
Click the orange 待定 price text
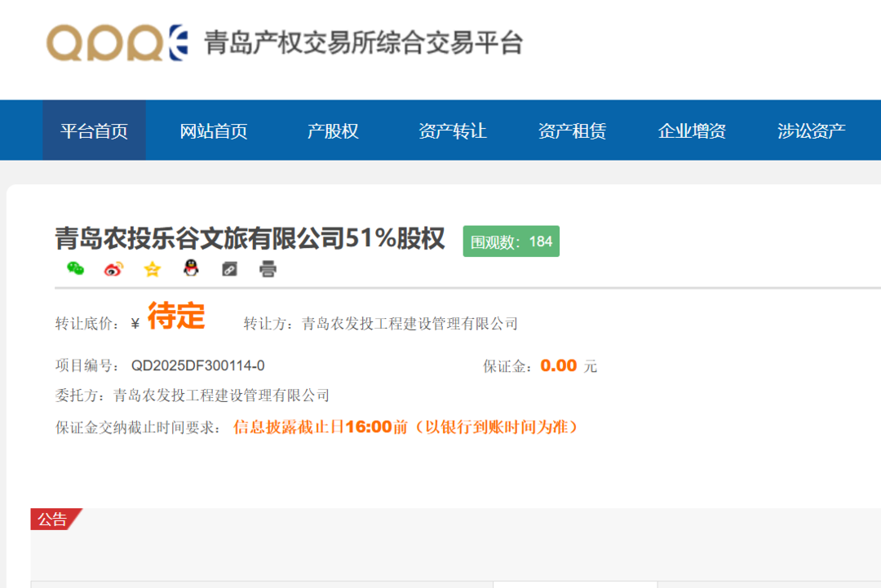[176, 317]
